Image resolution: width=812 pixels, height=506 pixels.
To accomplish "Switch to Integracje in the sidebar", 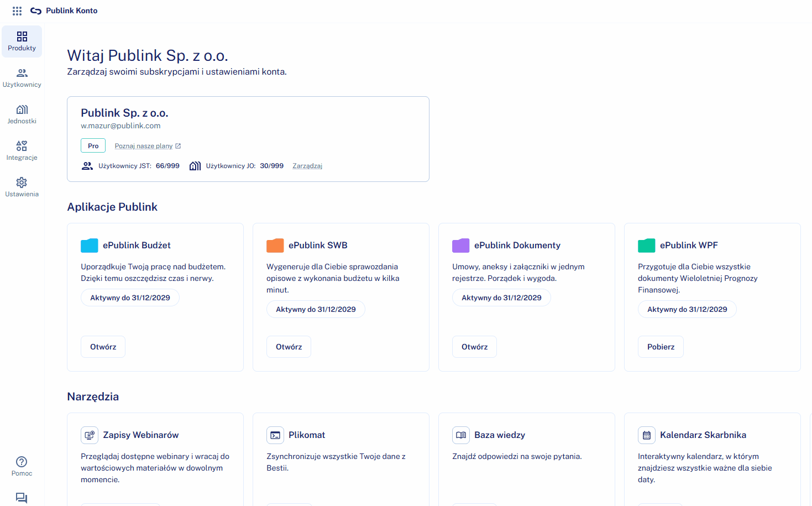I will (22, 151).
